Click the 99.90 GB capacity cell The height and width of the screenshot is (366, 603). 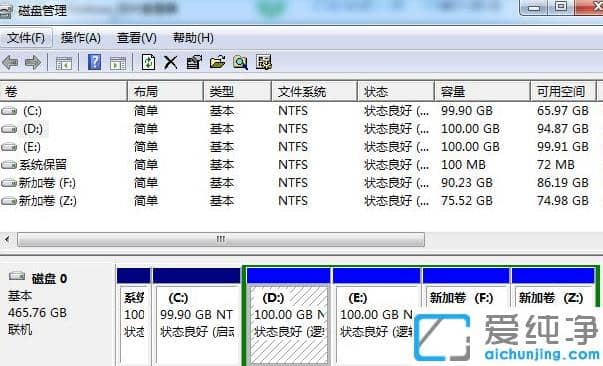[466, 111]
